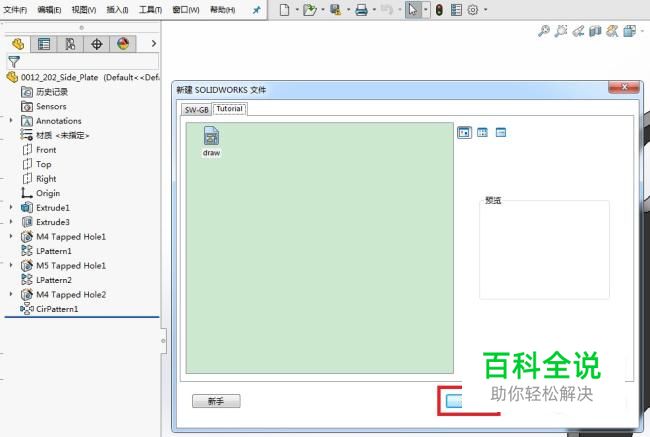The height and width of the screenshot is (437, 650).
Task: Click the second magnifier view icon
Action: (x=560, y=31)
